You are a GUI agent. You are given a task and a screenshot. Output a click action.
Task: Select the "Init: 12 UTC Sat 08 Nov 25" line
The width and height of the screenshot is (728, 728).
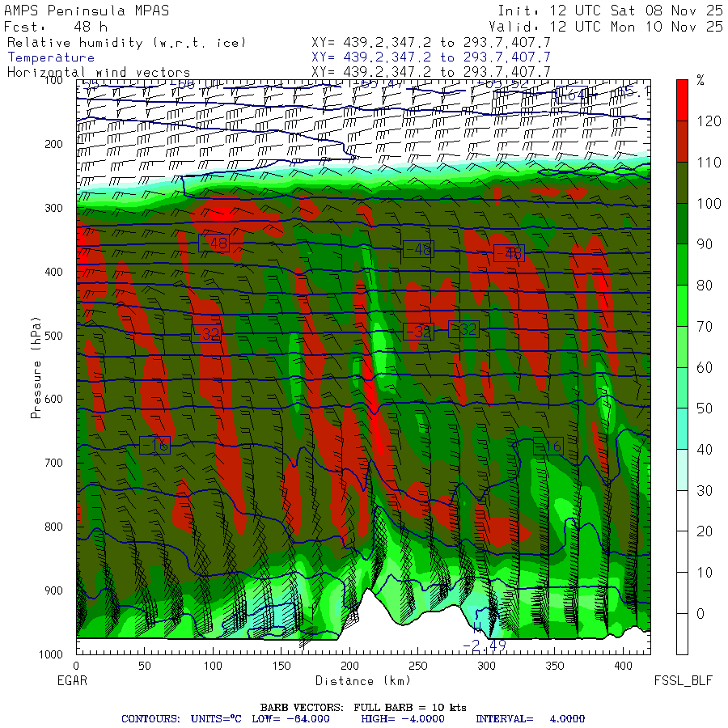coord(610,11)
